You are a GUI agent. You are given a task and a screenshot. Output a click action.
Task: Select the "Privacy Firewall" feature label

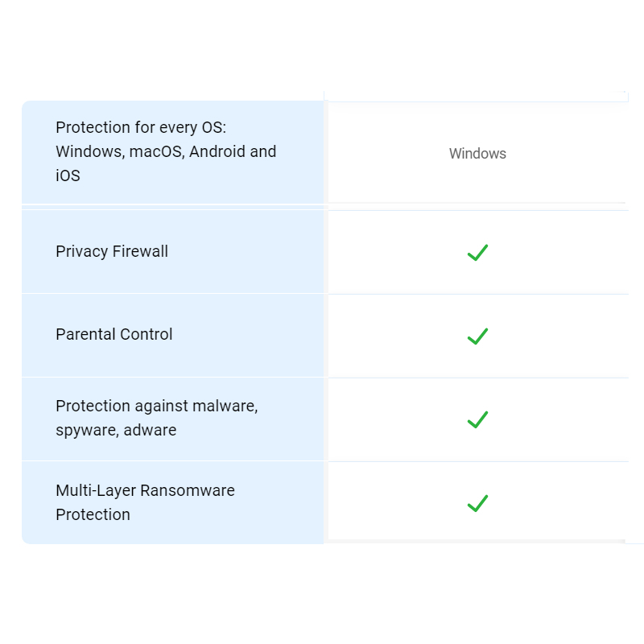tap(112, 252)
